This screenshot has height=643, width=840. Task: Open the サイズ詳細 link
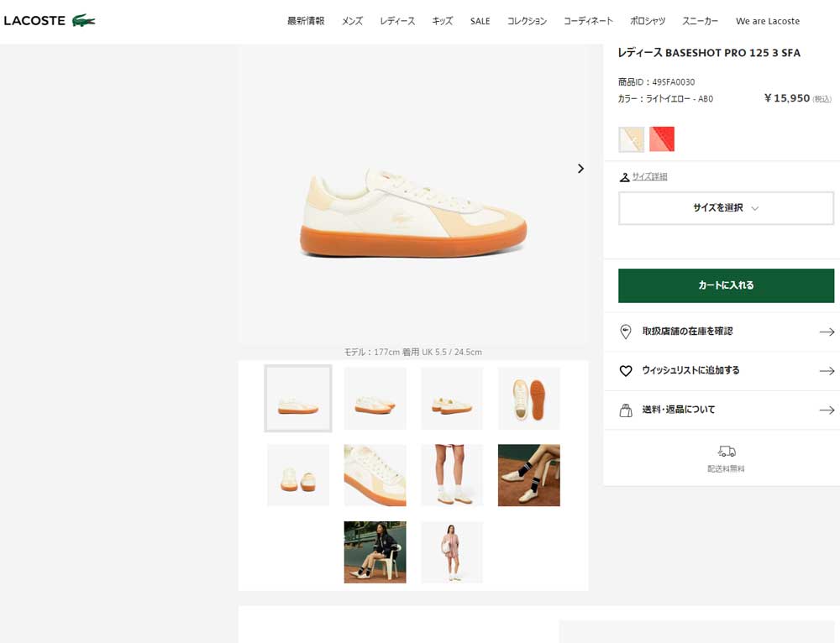(649, 176)
